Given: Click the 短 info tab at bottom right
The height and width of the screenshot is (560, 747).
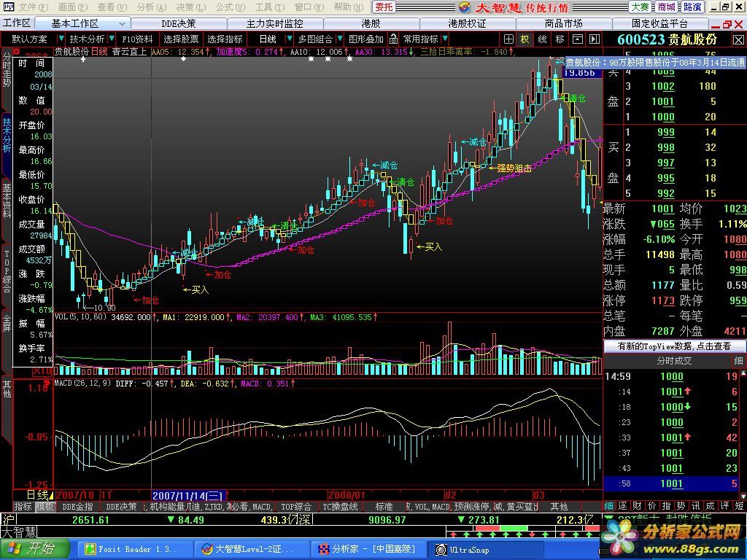Looking at the screenshot, I should (739, 506).
